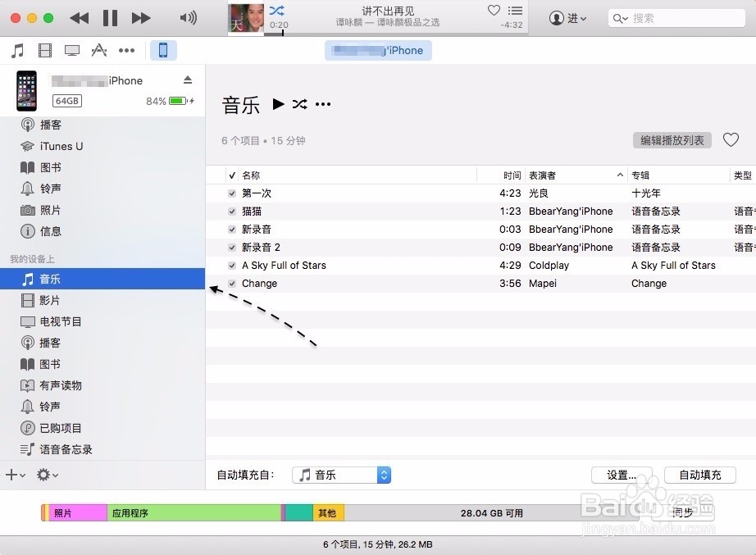Toggle the check-all column header checkmark
Viewport: 756px width, 555px height.
(x=232, y=175)
